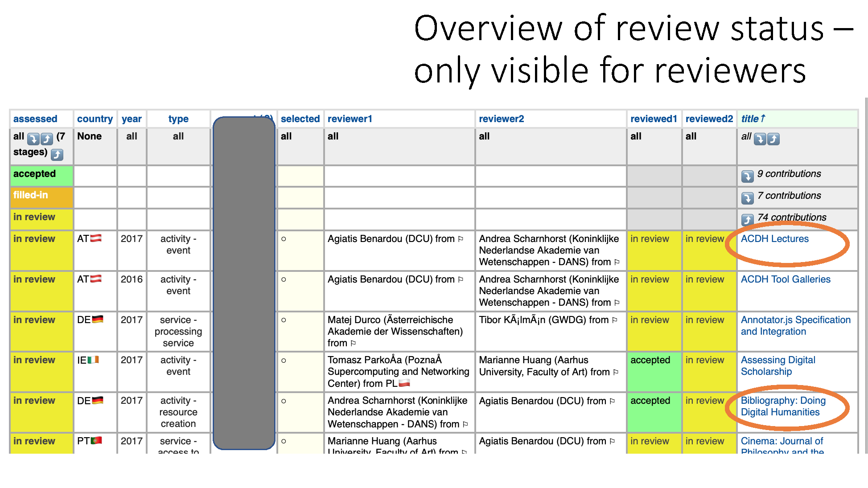This screenshot has width=868, height=488.
Task: Click "activity - resource creation" type cell
Action: click(x=178, y=412)
